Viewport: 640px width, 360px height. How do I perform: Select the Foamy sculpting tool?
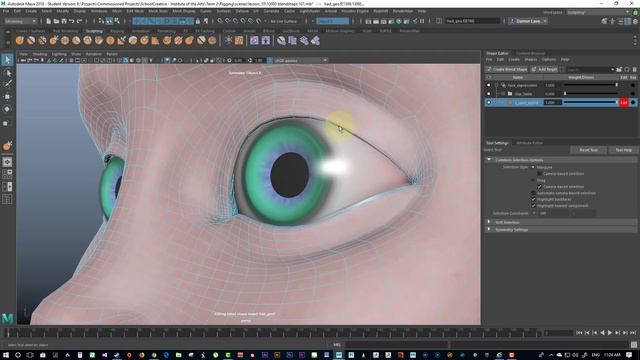click(x=87, y=40)
